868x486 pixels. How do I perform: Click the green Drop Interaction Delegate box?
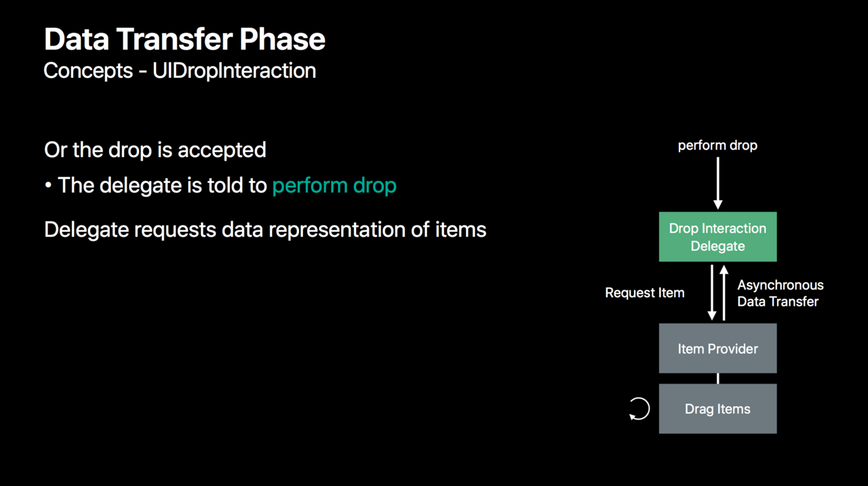(717, 237)
